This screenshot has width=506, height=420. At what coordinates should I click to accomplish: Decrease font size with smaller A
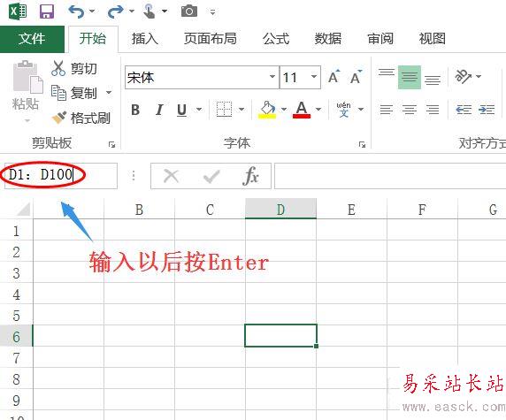(x=356, y=77)
